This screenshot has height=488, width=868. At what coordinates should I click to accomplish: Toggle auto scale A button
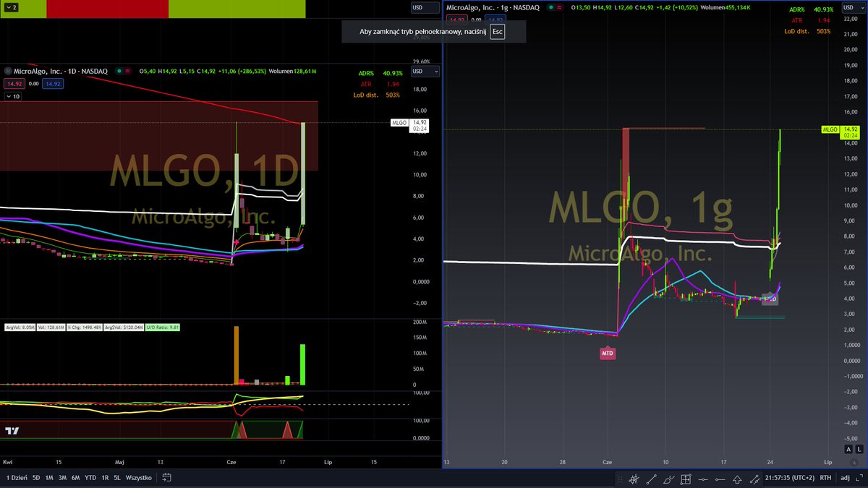(848, 448)
